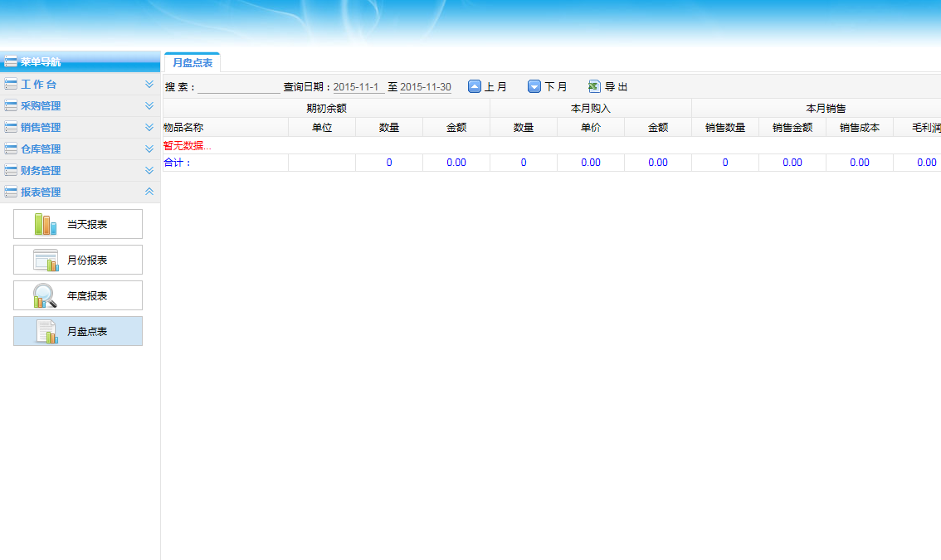
Task: Focus the 搜索 search input field
Action: pyautogui.click(x=239, y=87)
